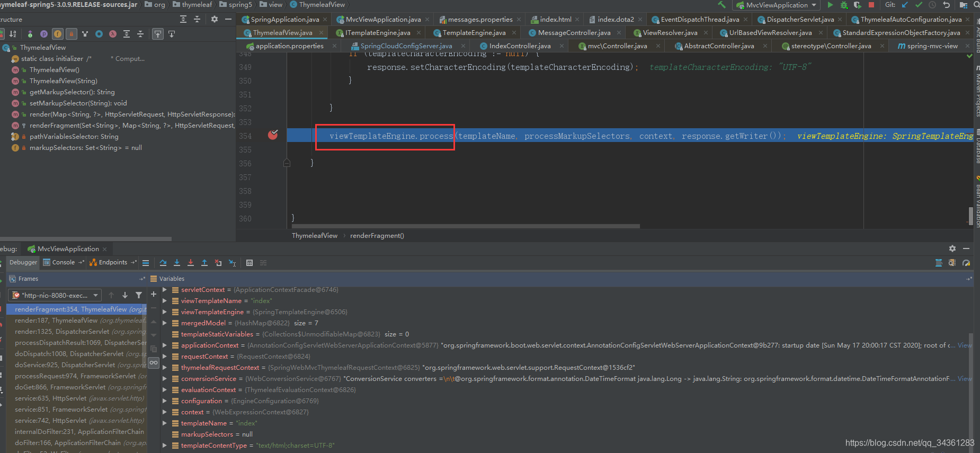Viewport: 980px width, 453px height.
Task: Hide the Structure panel with the minus icon
Action: point(228,19)
